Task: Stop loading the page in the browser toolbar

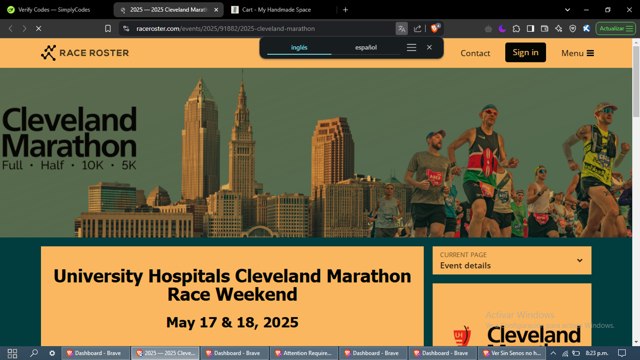Action: (38, 29)
